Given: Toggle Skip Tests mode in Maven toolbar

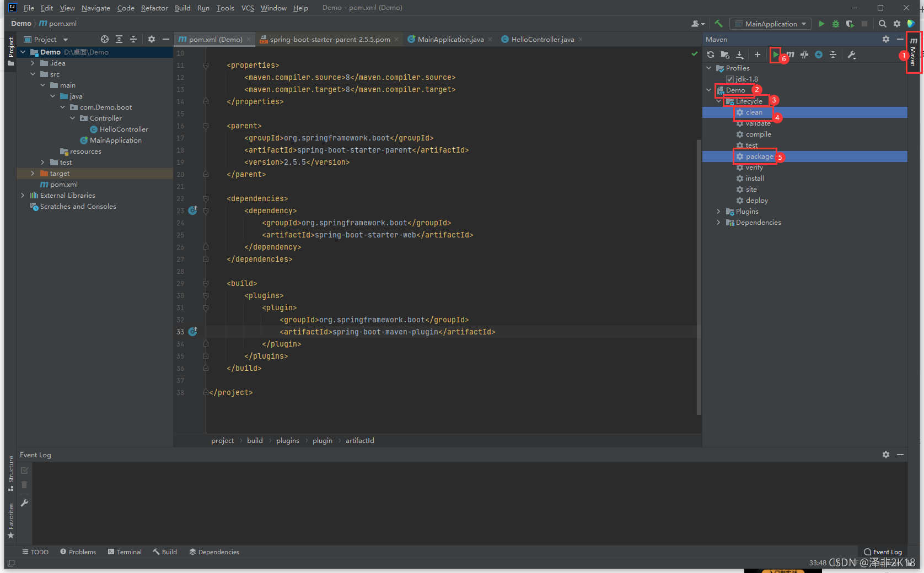Looking at the screenshot, I should click(x=804, y=55).
